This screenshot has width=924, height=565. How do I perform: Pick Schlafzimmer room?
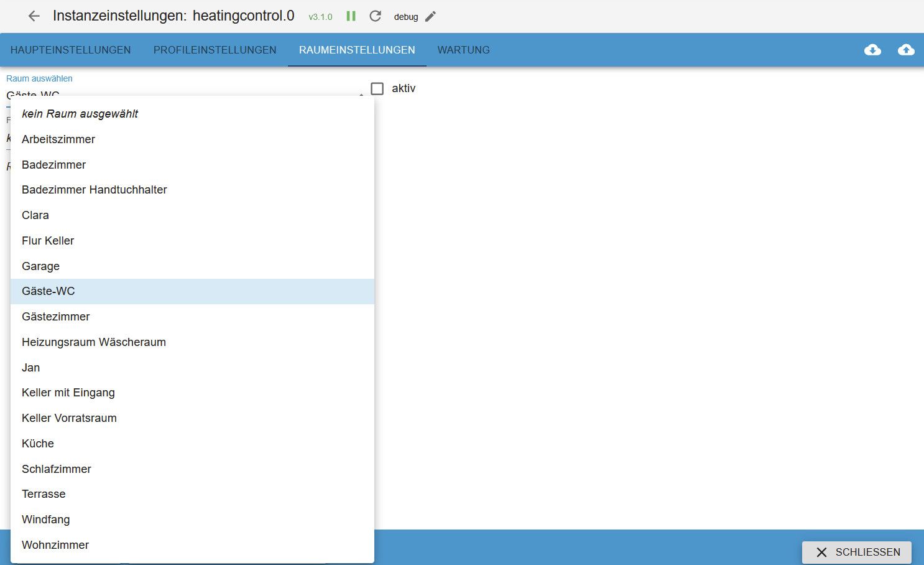pos(192,469)
